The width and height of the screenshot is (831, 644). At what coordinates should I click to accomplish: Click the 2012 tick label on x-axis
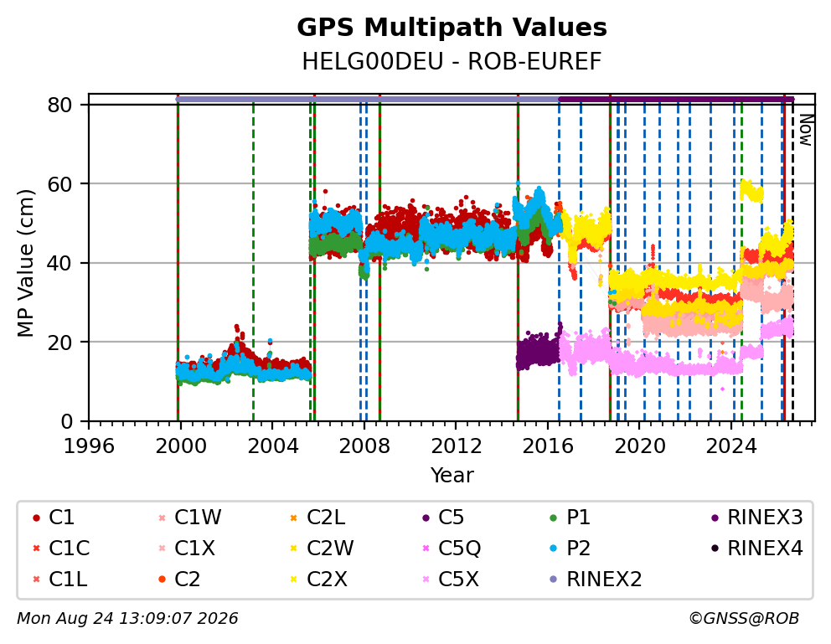457,446
